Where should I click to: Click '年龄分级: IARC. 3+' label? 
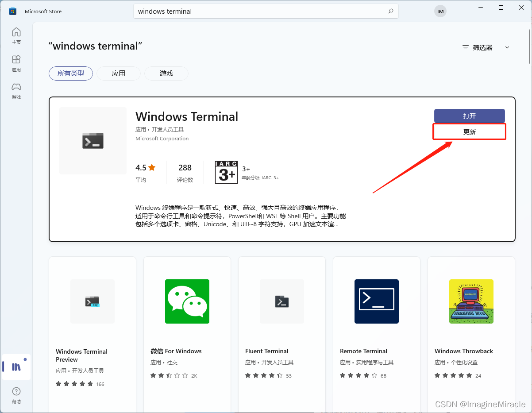260,178
